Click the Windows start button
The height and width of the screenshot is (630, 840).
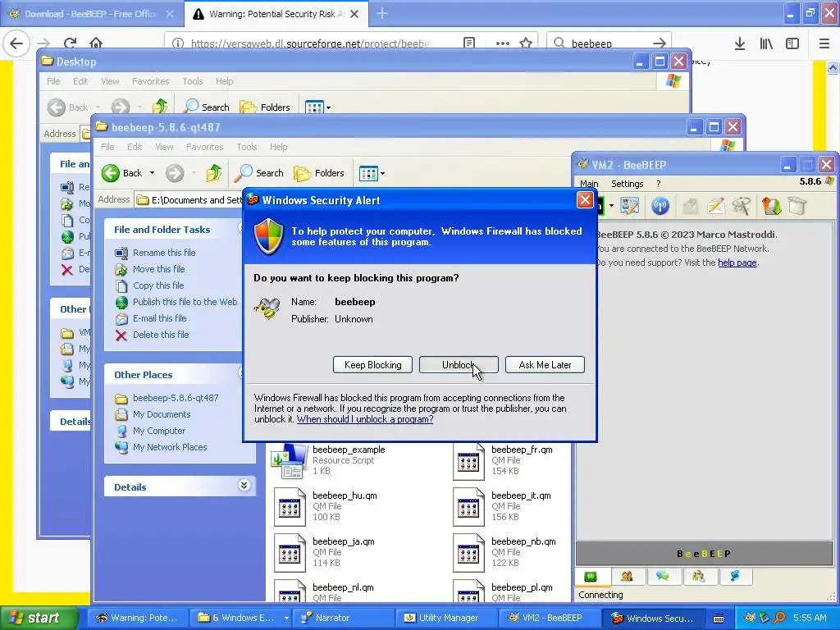tap(39, 618)
